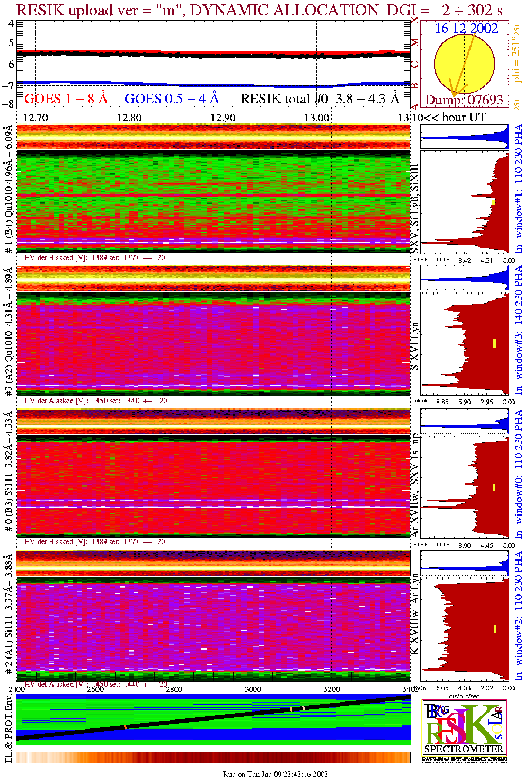Screen dimensions: 532x782
Task: Click yellow marker in In-window#0 histogram
Action: pyautogui.click(x=494, y=487)
